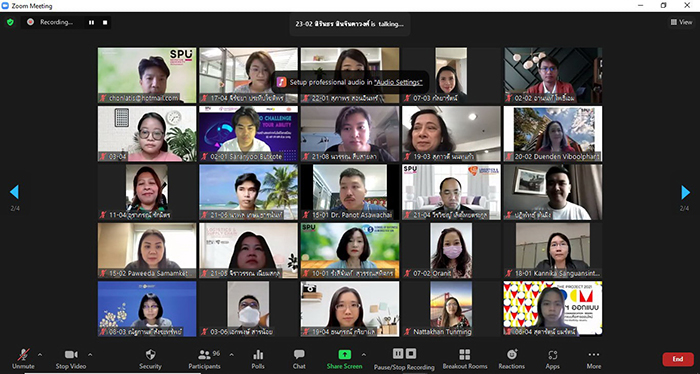
Task: Open the "Audio Settings" link
Action: coord(398,82)
